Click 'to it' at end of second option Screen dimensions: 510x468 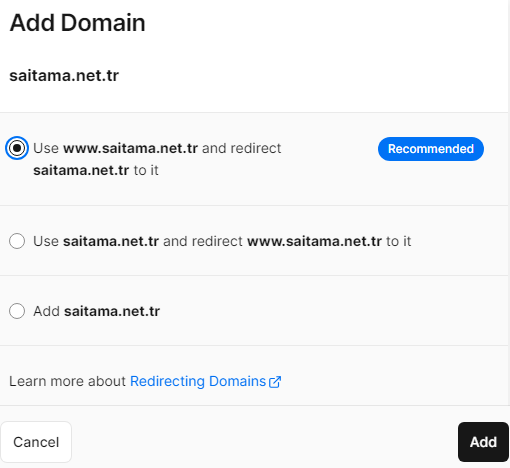pyautogui.click(x=399, y=241)
